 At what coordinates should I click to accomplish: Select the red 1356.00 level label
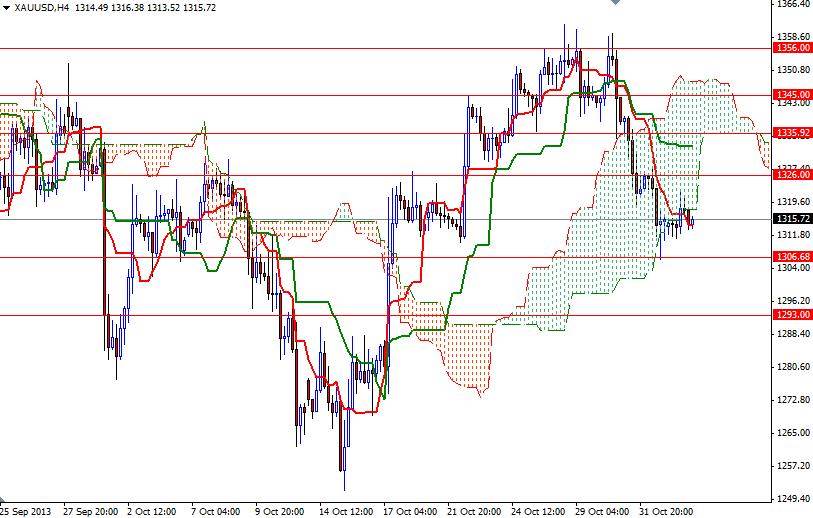point(793,48)
